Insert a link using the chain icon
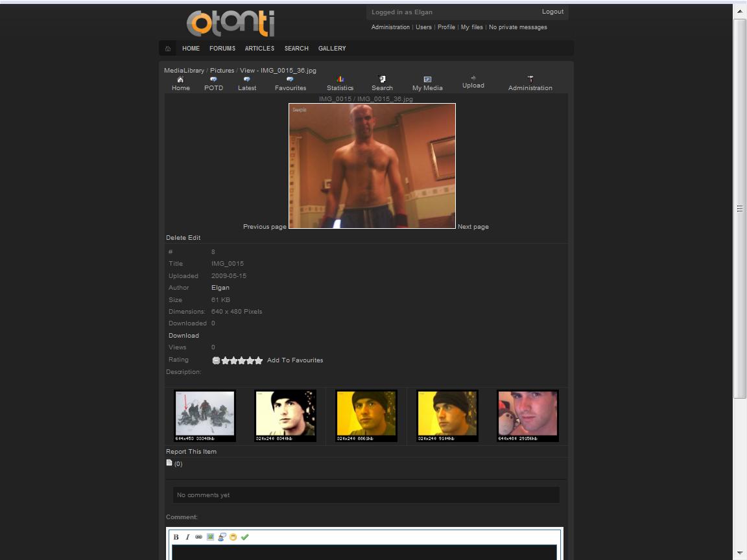Viewport: 747px width, 560px height. (x=198, y=537)
